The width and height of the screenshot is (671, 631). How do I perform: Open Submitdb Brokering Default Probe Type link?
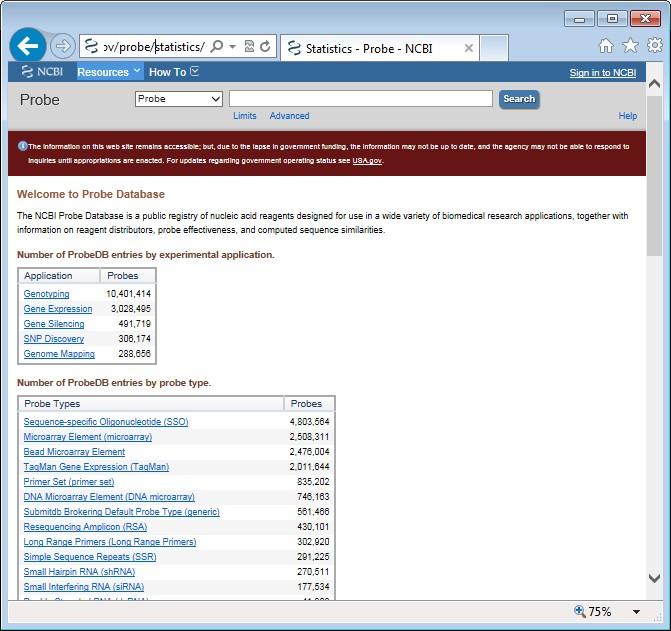[x=122, y=512]
